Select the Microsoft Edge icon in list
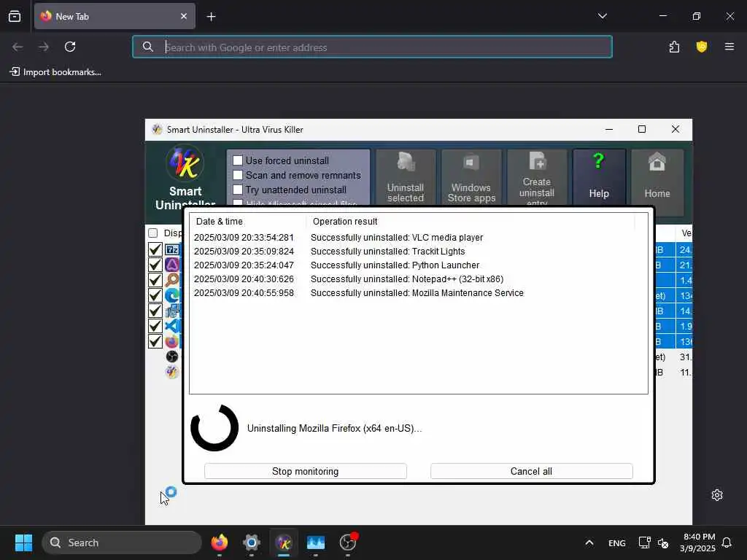747x560 pixels. 172,295
